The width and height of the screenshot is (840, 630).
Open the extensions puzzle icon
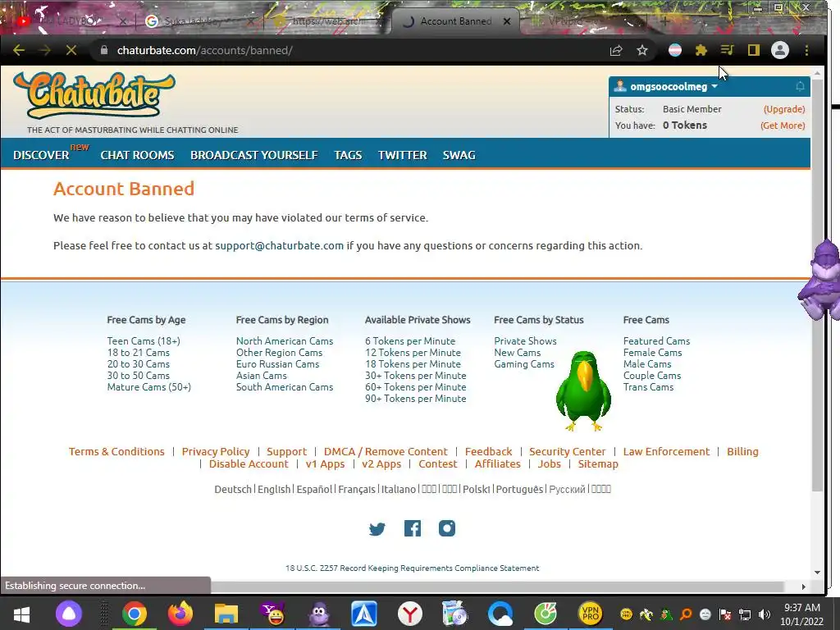click(x=701, y=50)
